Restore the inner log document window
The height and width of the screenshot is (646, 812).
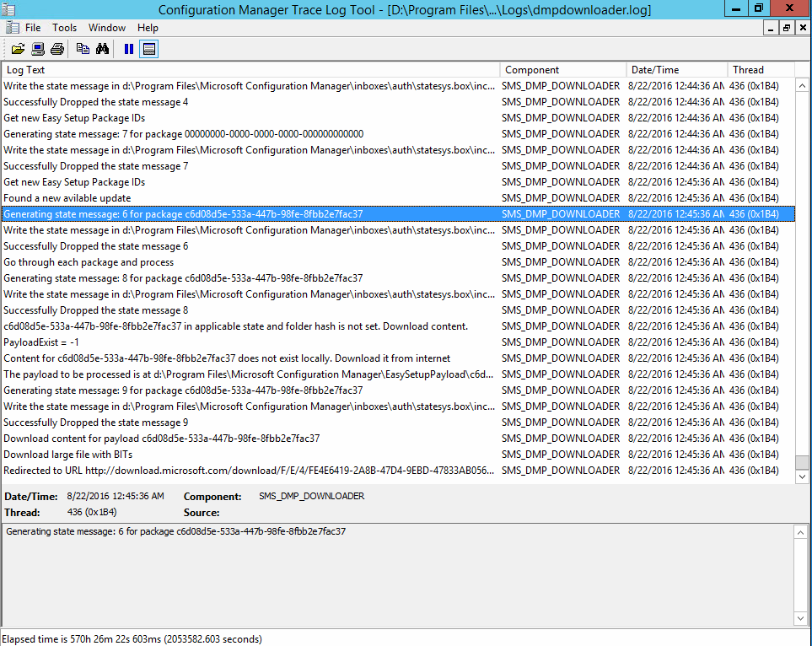click(x=787, y=28)
